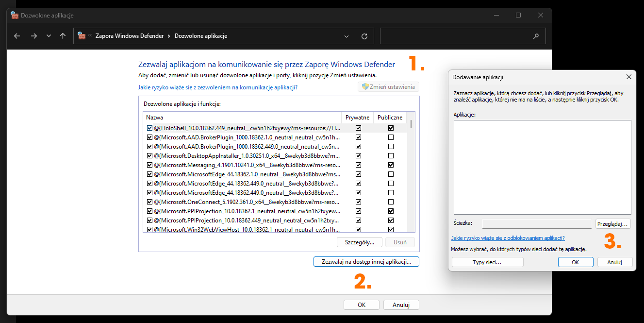Close the Dozwolone aplikacje window

[541, 15]
